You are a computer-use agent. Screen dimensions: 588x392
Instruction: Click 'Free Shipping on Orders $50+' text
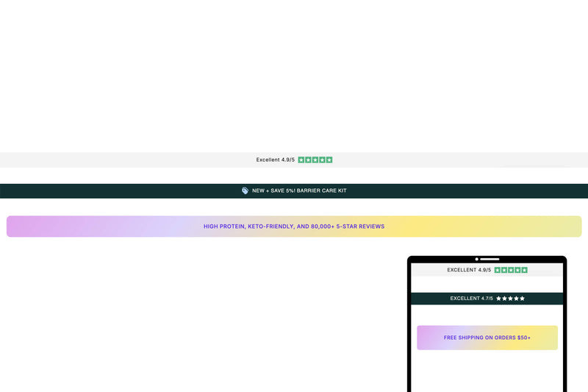coord(487,338)
